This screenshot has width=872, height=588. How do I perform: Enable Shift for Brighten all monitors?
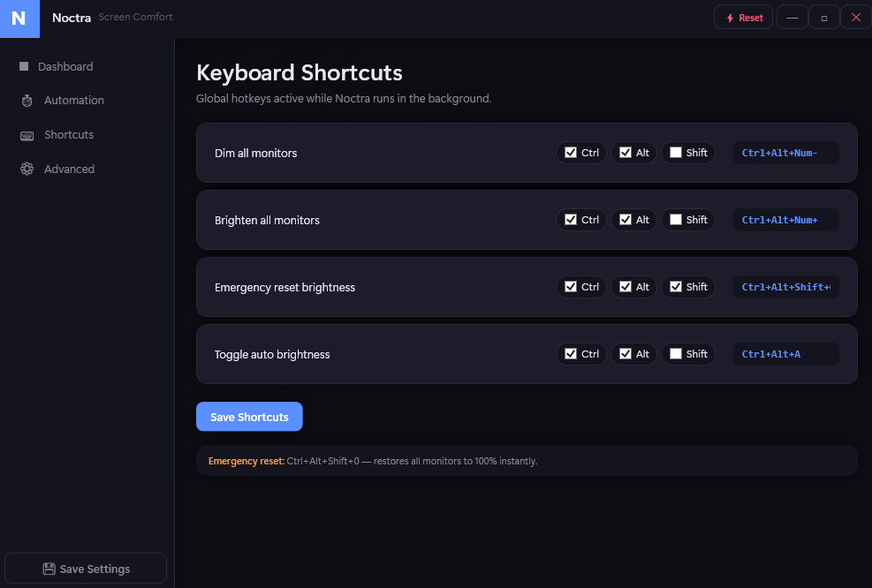point(675,219)
